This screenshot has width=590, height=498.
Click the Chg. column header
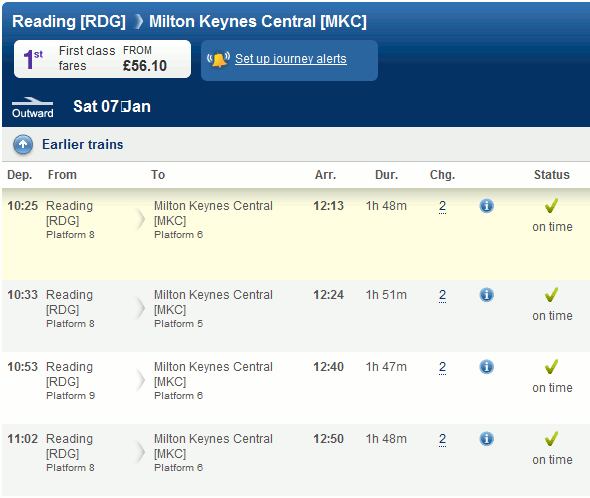[x=442, y=175]
